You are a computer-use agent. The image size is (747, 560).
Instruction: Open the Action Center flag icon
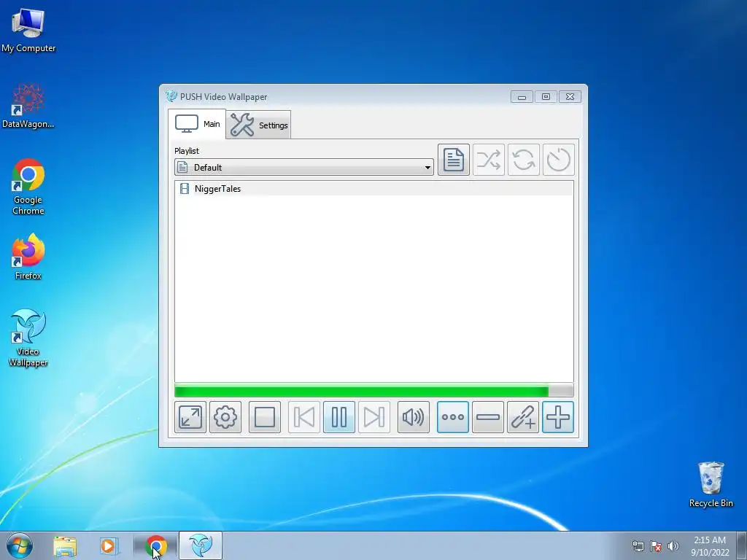pyautogui.click(x=656, y=546)
